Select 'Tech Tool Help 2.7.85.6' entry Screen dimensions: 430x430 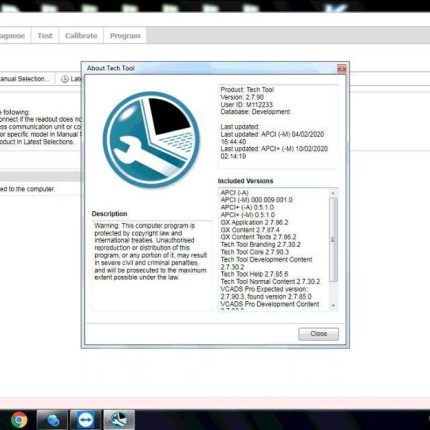click(254, 274)
